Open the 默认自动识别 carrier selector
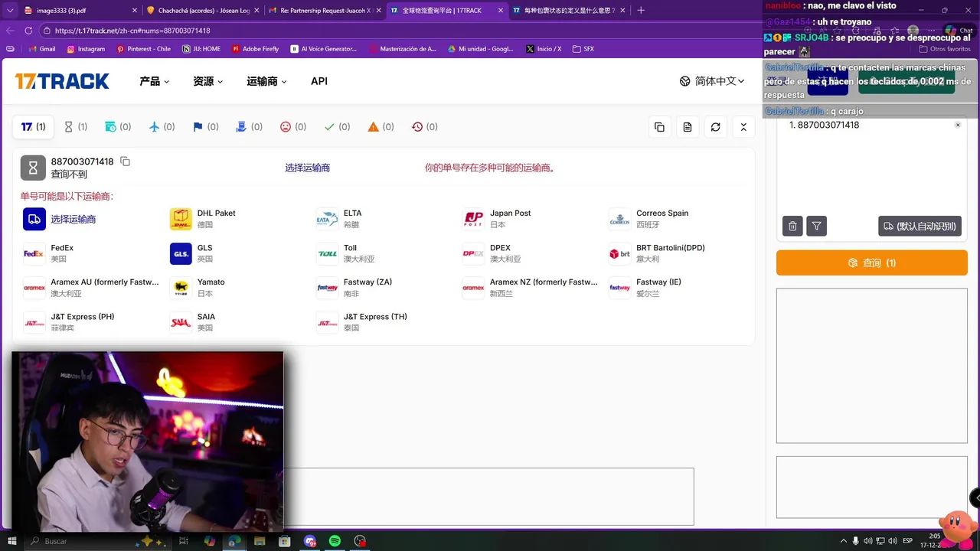Screen dimensions: 980x551 [920, 226]
